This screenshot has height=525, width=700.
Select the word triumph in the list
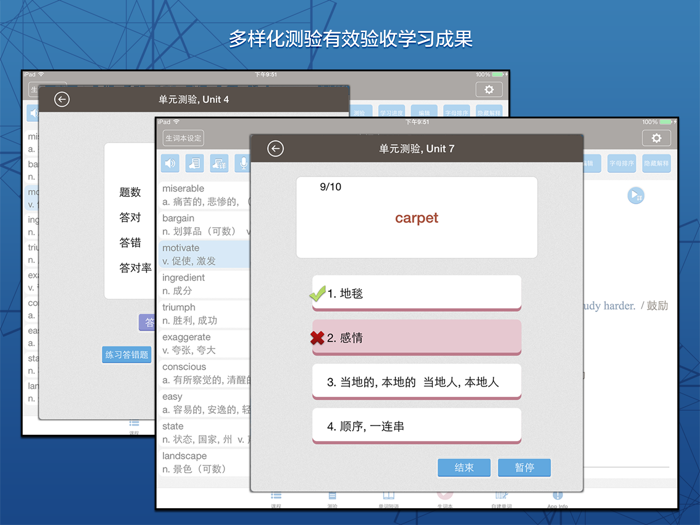pos(204,314)
